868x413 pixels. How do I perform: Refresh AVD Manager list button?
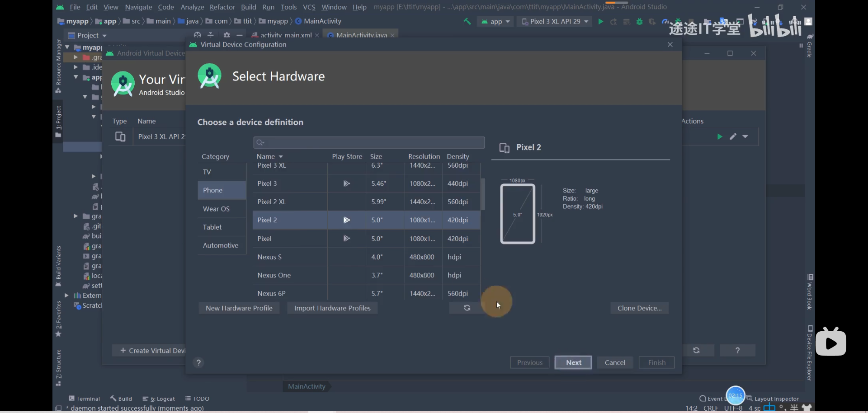point(696,350)
